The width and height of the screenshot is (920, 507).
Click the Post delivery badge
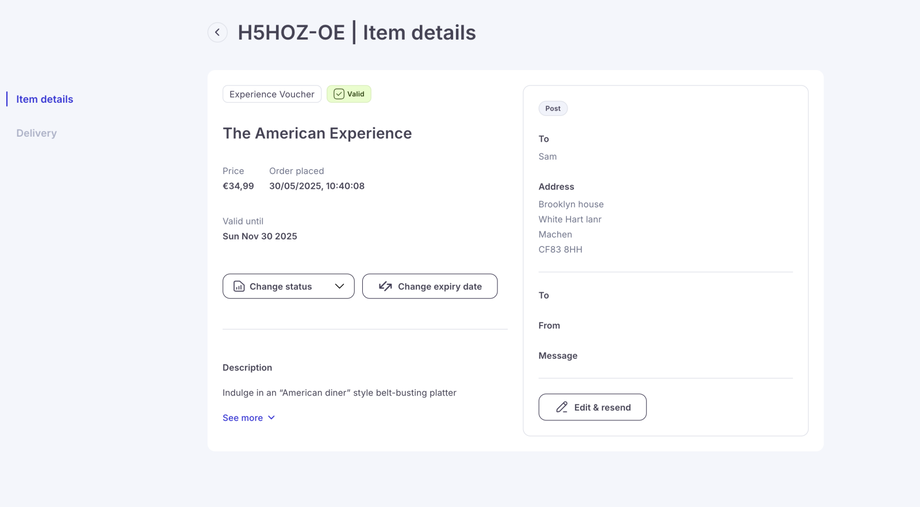coord(553,108)
